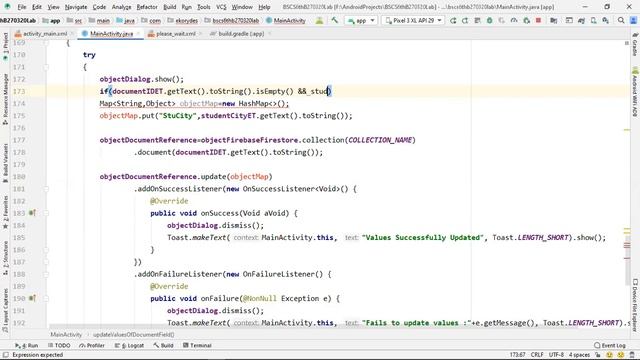Toggle the Layout Captures tool window
This screenshot has height=360, width=640.
[x=5, y=309]
